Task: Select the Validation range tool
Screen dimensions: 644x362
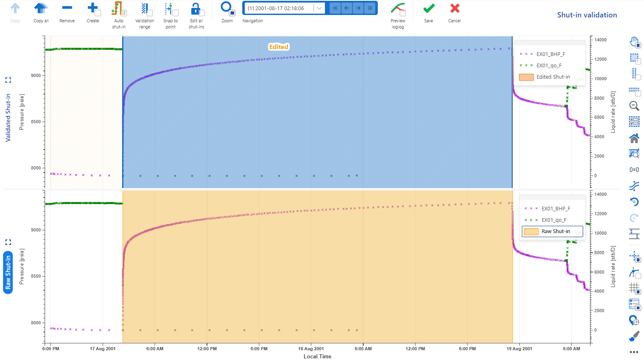Action: tap(144, 15)
